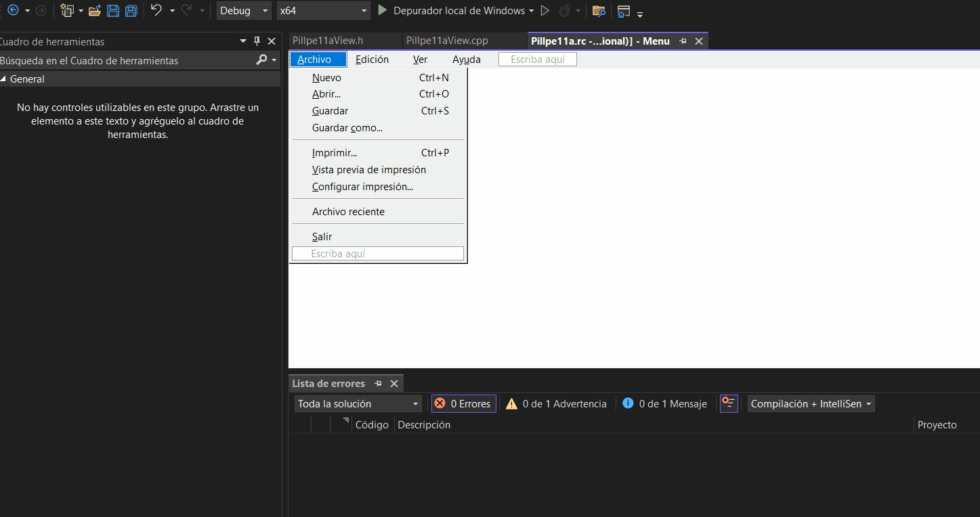This screenshot has width=980, height=517.
Task: Click the Undo icon on the toolbar
Action: [x=156, y=10]
